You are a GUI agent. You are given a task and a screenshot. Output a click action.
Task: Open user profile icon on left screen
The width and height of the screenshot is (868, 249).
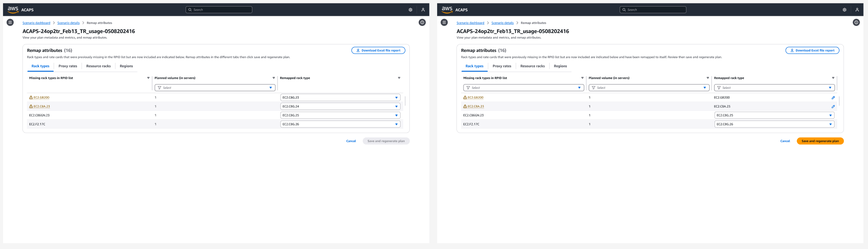coord(423,10)
